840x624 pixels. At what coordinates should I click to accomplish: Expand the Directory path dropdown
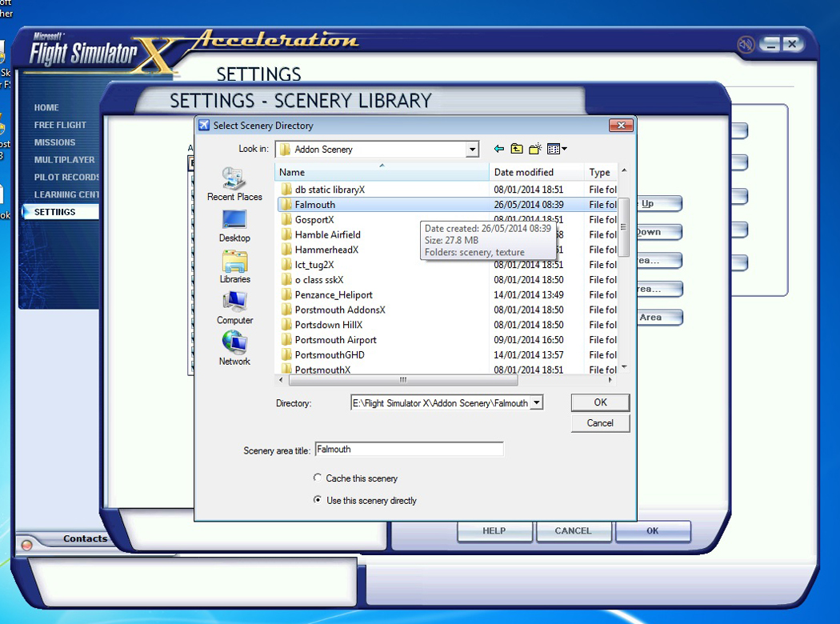click(536, 402)
